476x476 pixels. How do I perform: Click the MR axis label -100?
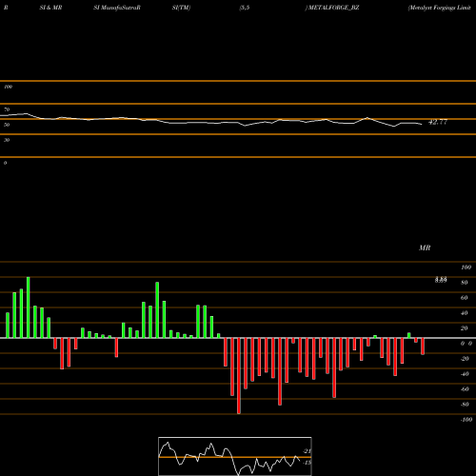coord(466,420)
